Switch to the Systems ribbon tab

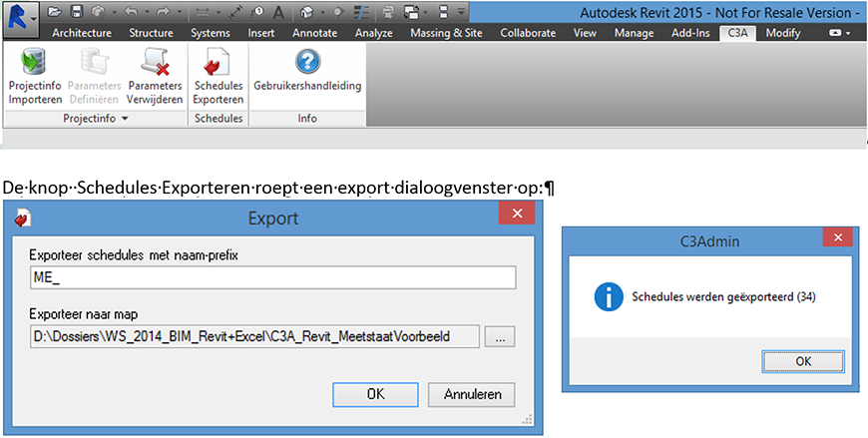click(x=211, y=33)
